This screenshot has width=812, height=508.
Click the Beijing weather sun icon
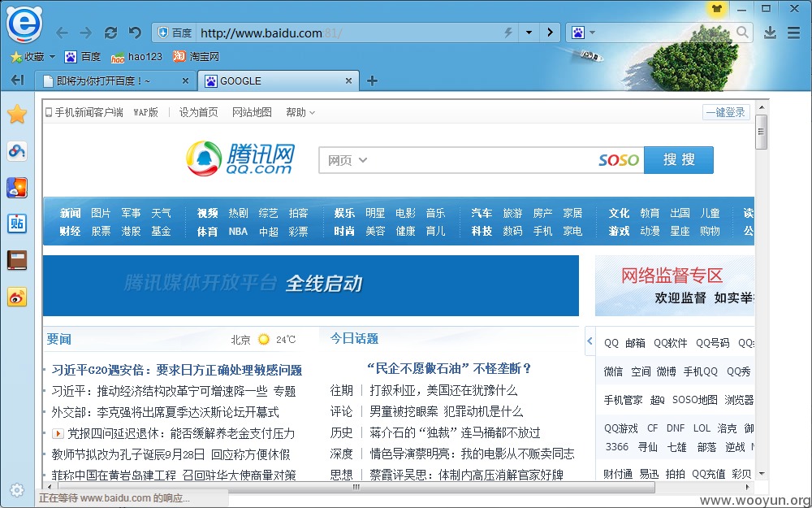[264, 340]
